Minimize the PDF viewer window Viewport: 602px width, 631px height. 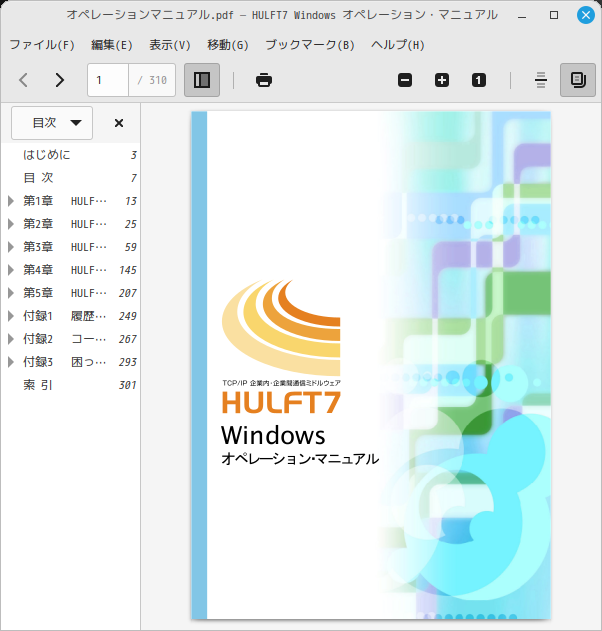coord(522,15)
